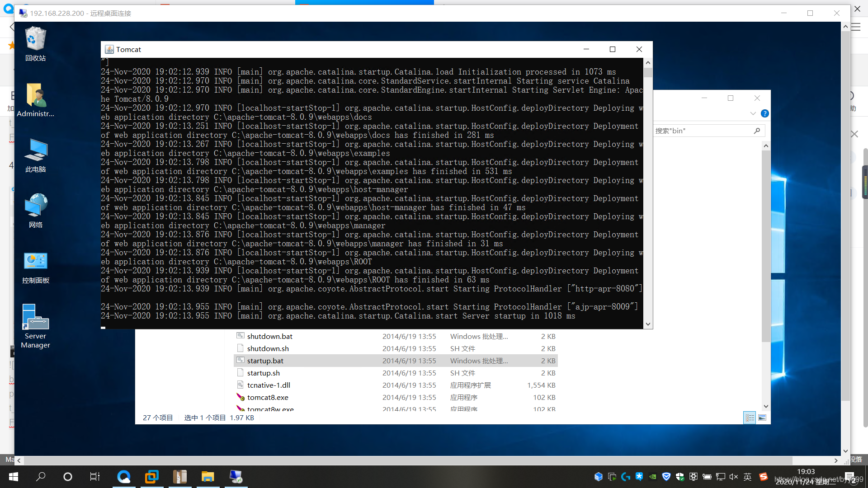Click the Tomcat console scroll down arrow
The image size is (868, 488).
tap(648, 324)
